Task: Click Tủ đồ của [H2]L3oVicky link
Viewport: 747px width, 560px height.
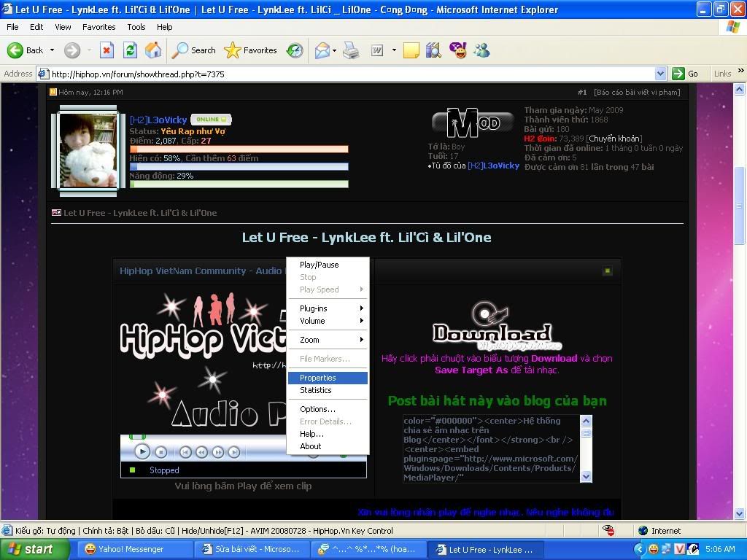Action: (475, 166)
